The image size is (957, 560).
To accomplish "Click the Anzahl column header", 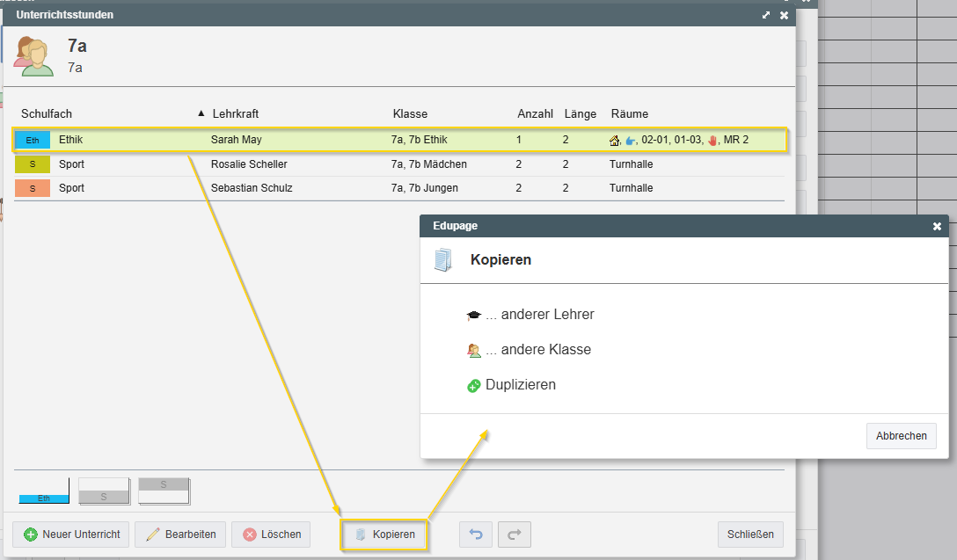I will coord(536,114).
